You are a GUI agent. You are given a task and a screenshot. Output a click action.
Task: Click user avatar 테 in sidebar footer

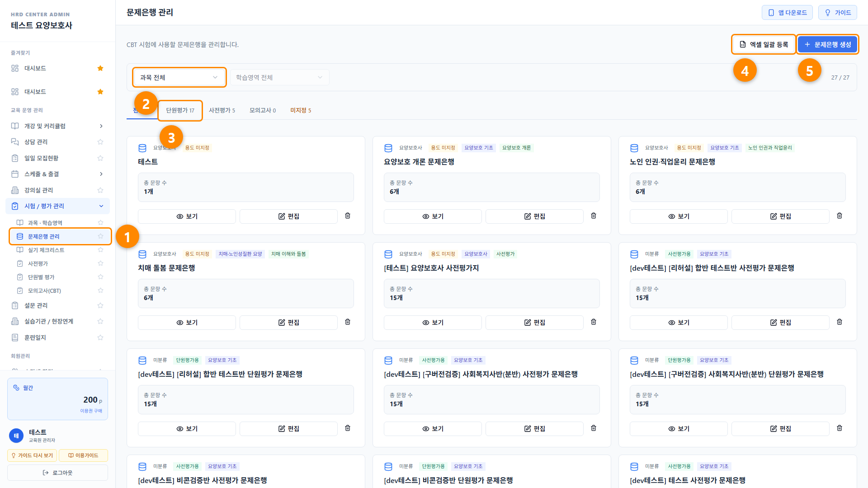(x=16, y=436)
